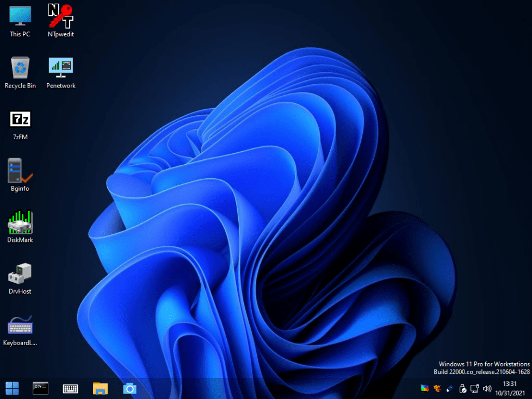Open the 7zFM file manager
This screenshot has width=532, height=399.
pos(20,119)
